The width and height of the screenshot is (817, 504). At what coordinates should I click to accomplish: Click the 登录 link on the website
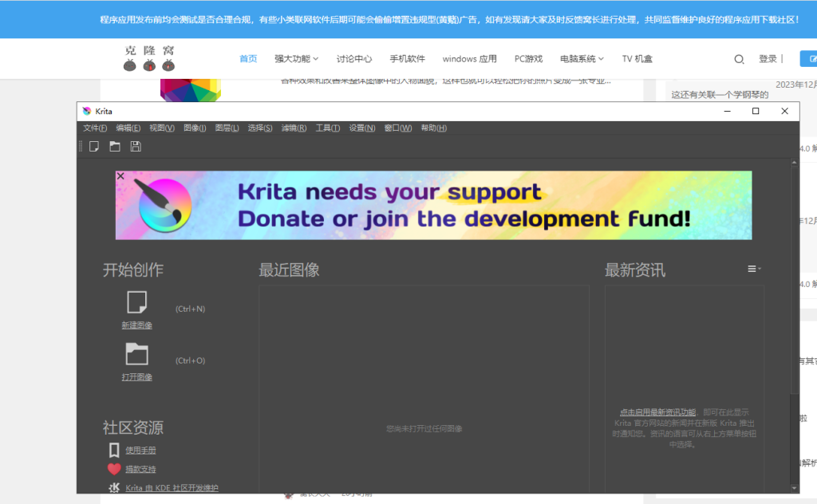768,59
